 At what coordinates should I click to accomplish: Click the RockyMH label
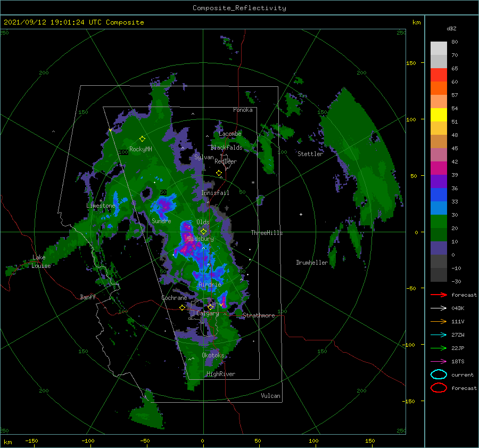141,149
